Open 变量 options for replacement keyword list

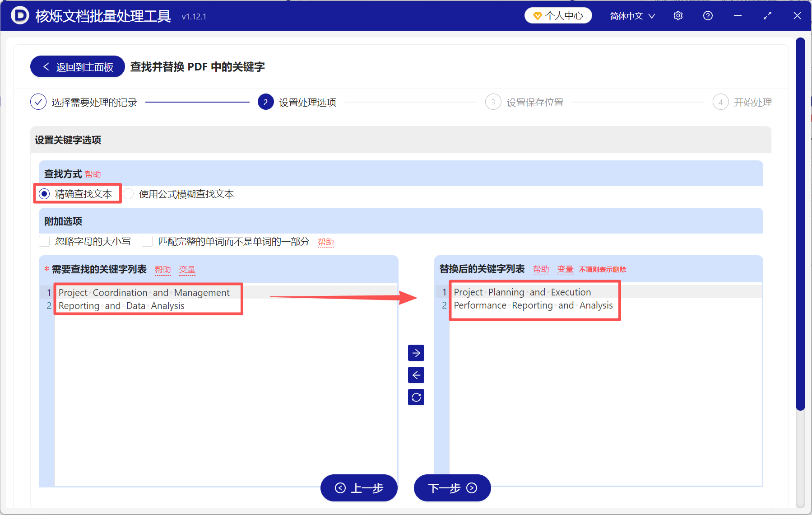click(565, 268)
